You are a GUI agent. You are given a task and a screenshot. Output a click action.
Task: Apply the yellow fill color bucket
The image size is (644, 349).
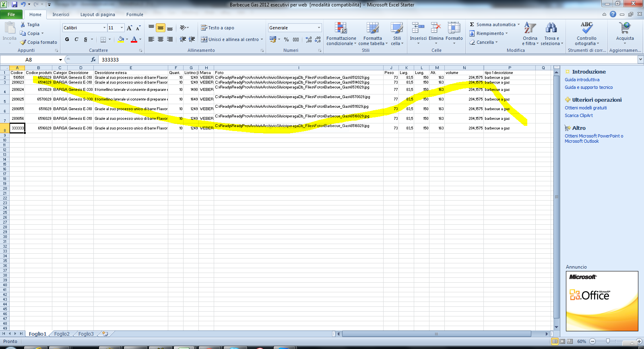tap(121, 39)
